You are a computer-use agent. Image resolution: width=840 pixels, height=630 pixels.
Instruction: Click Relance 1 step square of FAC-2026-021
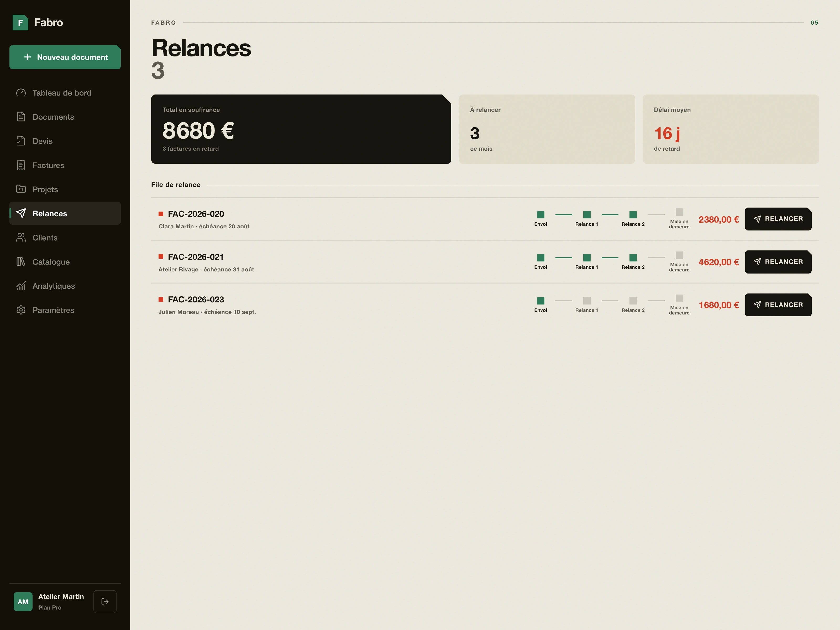coord(587,258)
